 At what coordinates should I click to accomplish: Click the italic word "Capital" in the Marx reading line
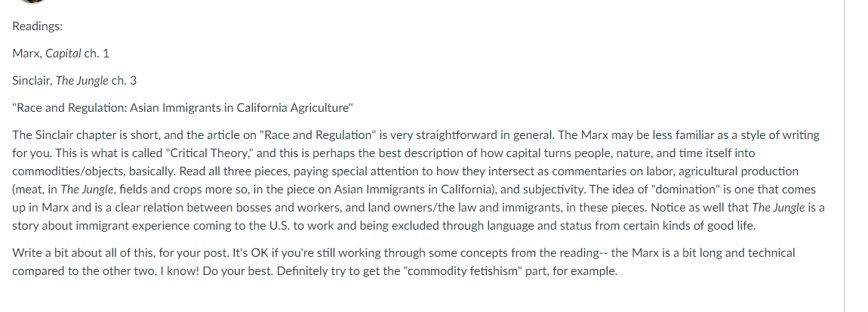click(x=63, y=53)
